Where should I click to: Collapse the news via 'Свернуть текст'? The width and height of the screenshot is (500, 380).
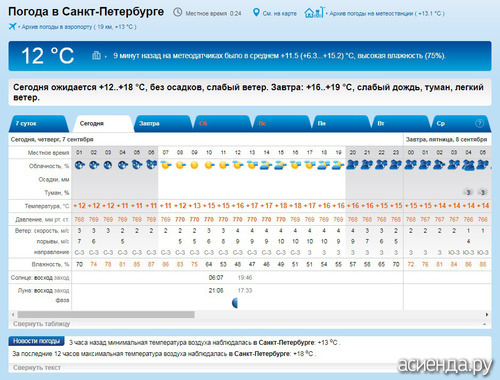point(37,368)
